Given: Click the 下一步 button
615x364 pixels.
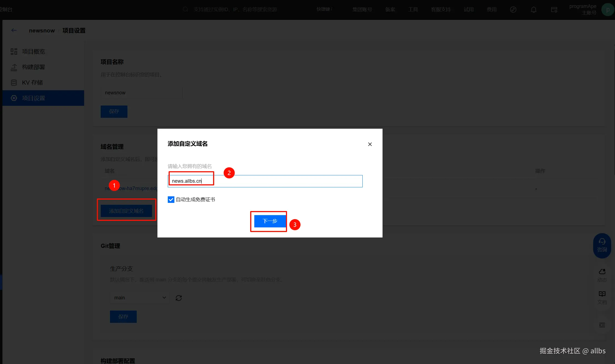Looking at the screenshot, I should tap(270, 221).
